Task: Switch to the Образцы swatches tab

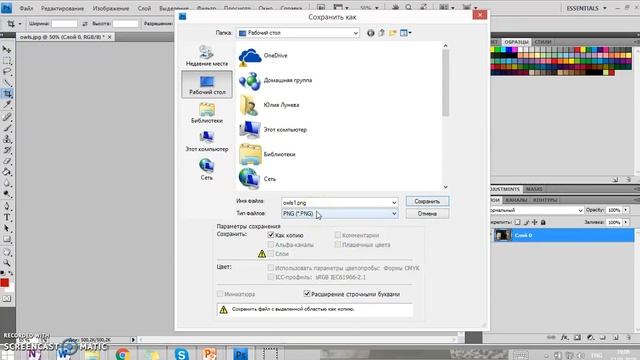Action: tap(516, 42)
